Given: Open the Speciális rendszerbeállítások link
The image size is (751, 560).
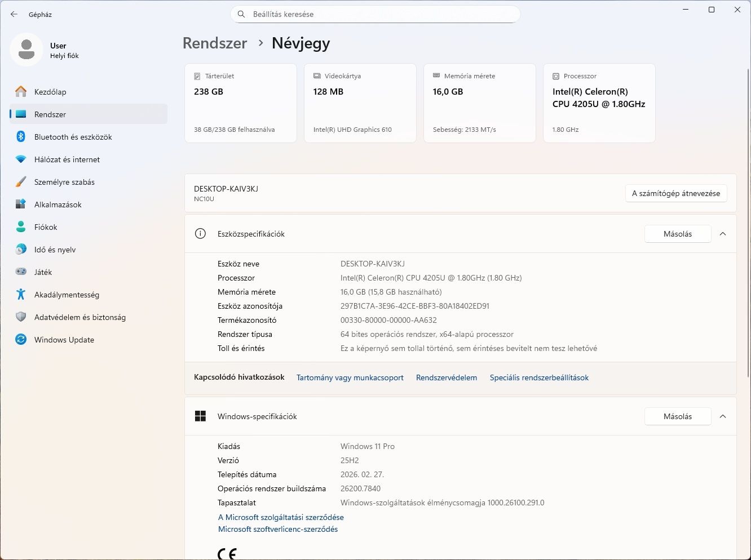Looking at the screenshot, I should tap(539, 377).
